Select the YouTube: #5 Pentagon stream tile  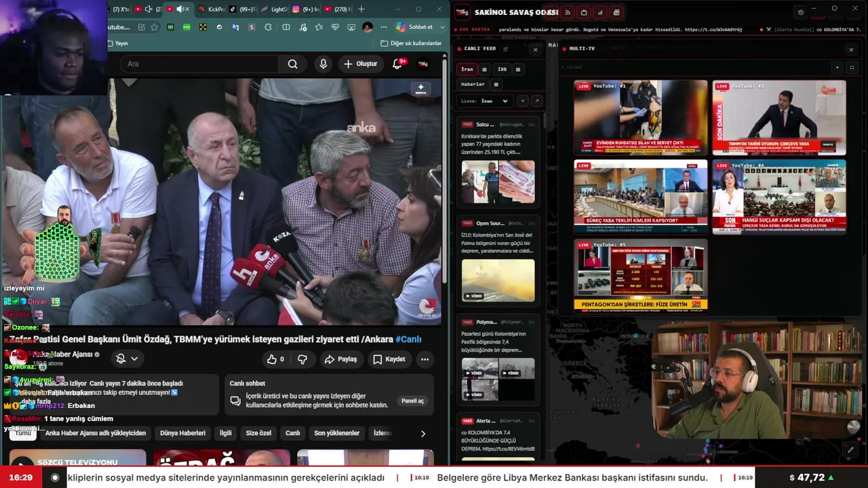point(641,276)
